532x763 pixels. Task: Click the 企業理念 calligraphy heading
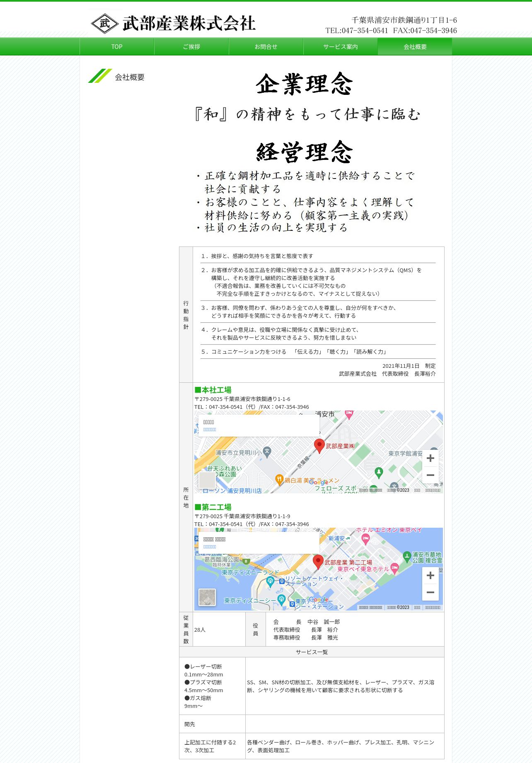305,84
